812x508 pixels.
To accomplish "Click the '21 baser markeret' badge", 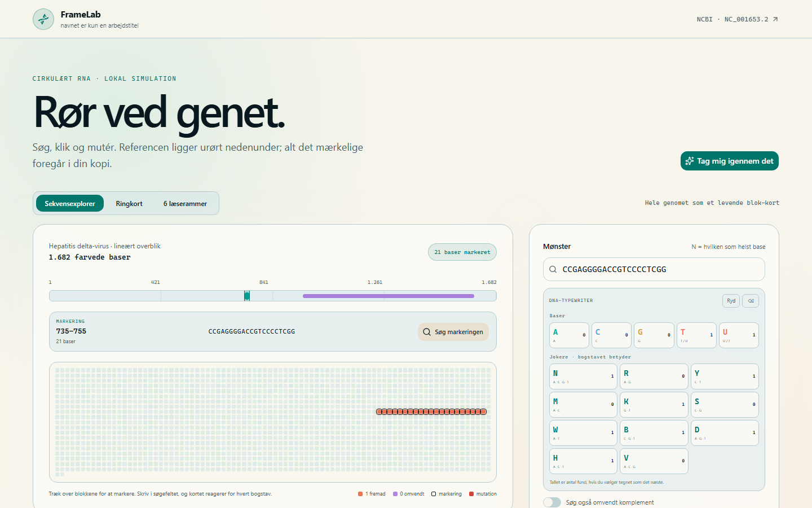I will [x=462, y=252].
